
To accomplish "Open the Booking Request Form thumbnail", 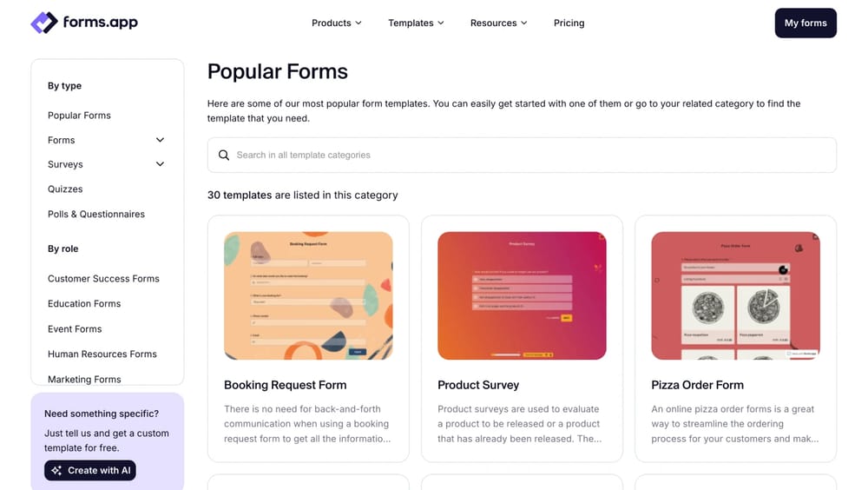I will 308,295.
